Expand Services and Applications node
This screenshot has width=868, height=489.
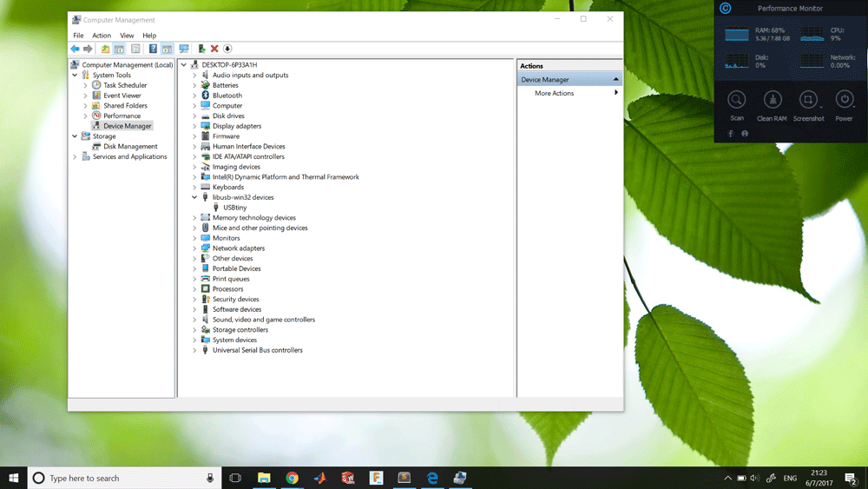[x=75, y=156]
